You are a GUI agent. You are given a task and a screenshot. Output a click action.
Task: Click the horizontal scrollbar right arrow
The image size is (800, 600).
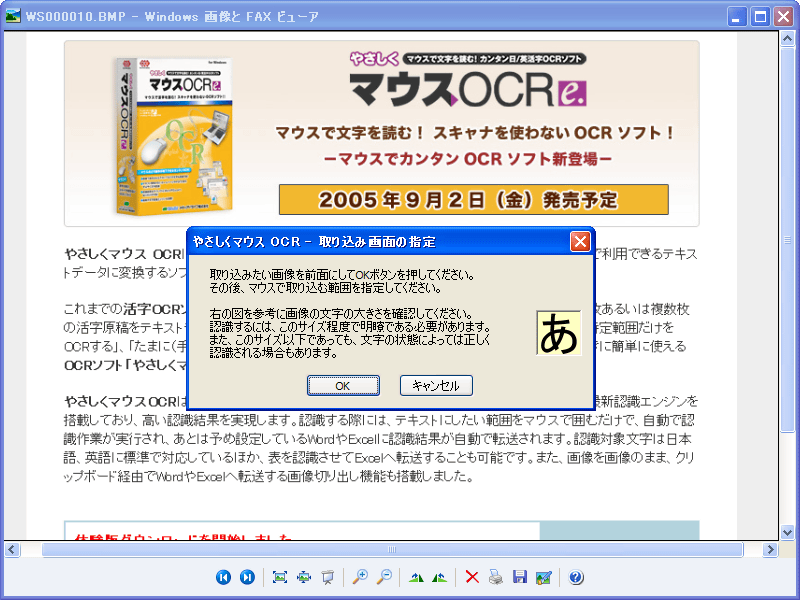click(x=770, y=549)
